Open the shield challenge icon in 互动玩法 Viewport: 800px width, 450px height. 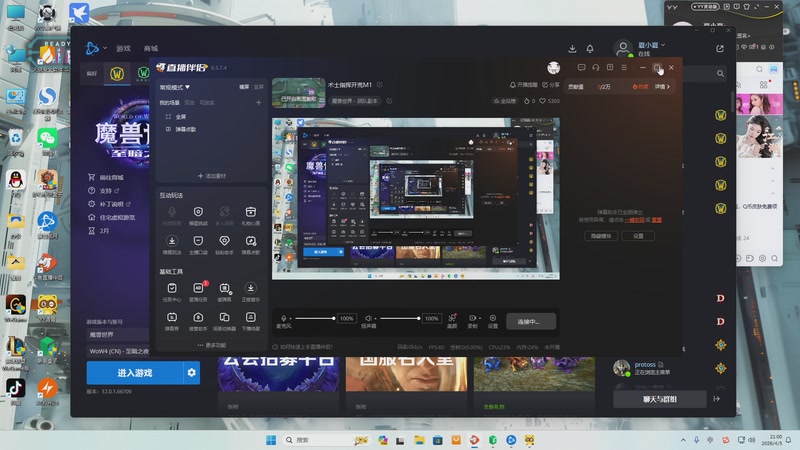[198, 212]
